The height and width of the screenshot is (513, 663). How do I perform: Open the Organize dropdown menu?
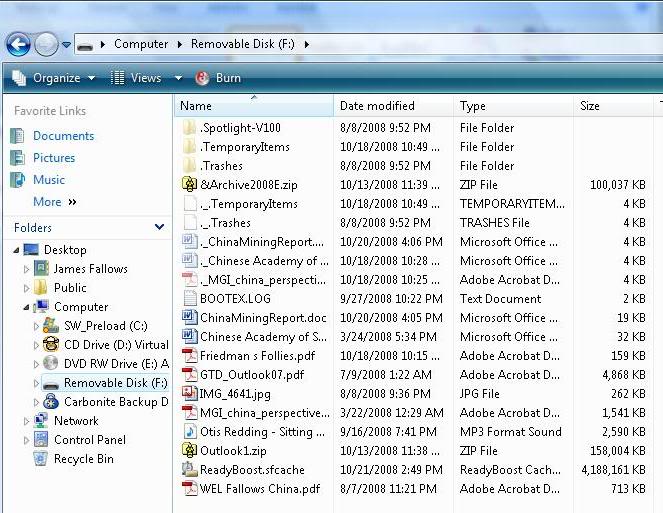coord(55,78)
